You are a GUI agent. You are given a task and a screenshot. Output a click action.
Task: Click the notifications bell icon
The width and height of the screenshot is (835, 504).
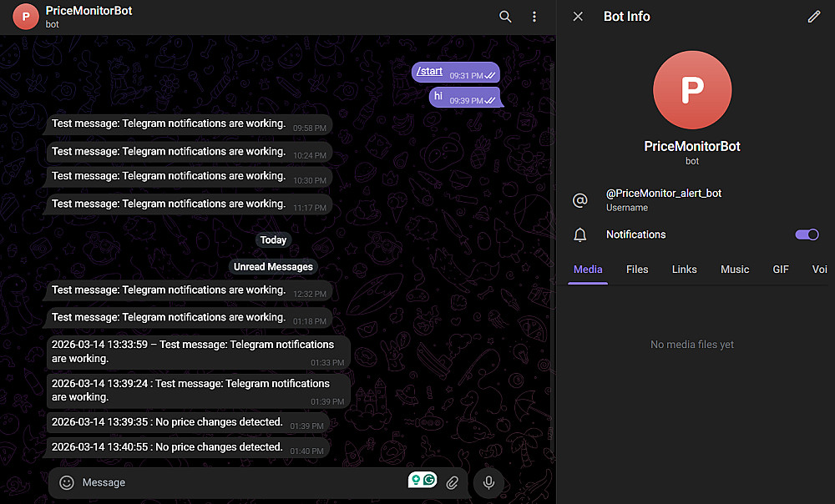pos(580,234)
